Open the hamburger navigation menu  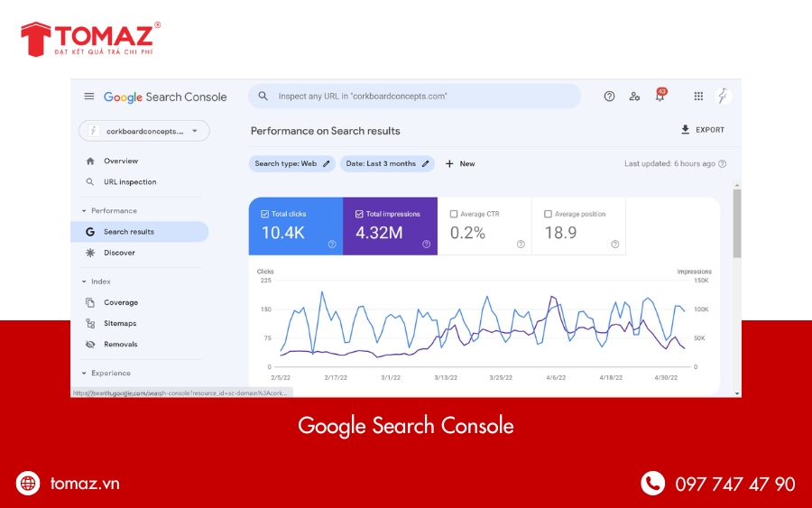click(x=89, y=97)
